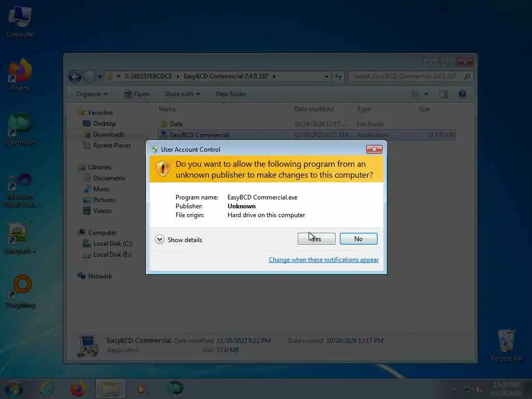Expand Show details in UAC dialog
This screenshot has height=399, width=532.
tap(179, 240)
